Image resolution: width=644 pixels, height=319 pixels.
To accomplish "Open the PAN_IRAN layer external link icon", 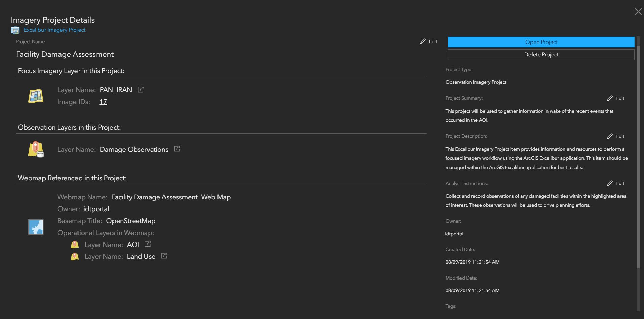I will pos(141,90).
